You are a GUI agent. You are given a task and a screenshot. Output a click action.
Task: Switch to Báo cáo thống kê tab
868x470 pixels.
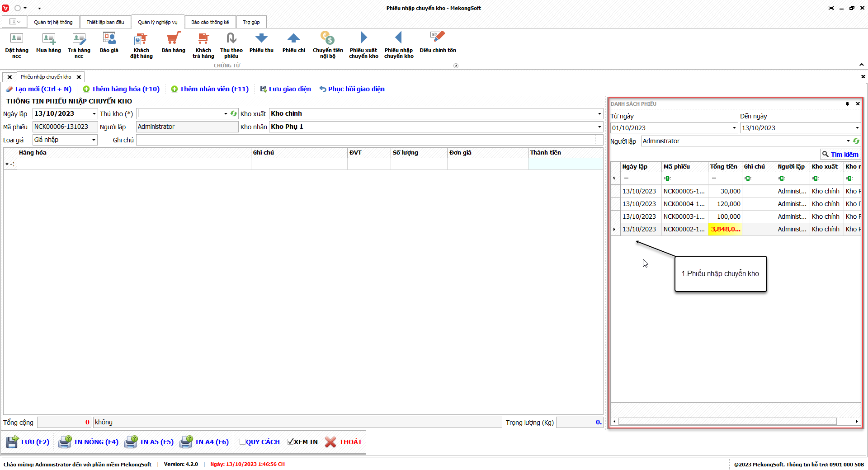point(210,22)
